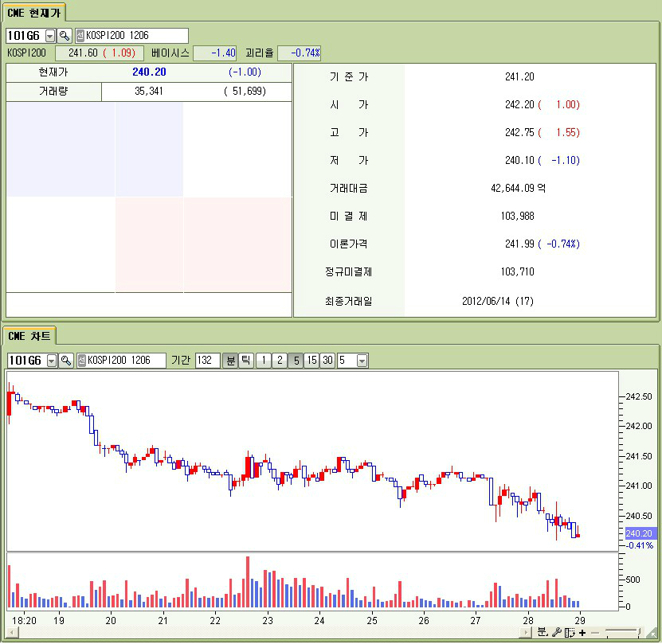Viewport: 662px width, 644px height.
Task: Open chart settings wrench icon
Action: coord(557,632)
